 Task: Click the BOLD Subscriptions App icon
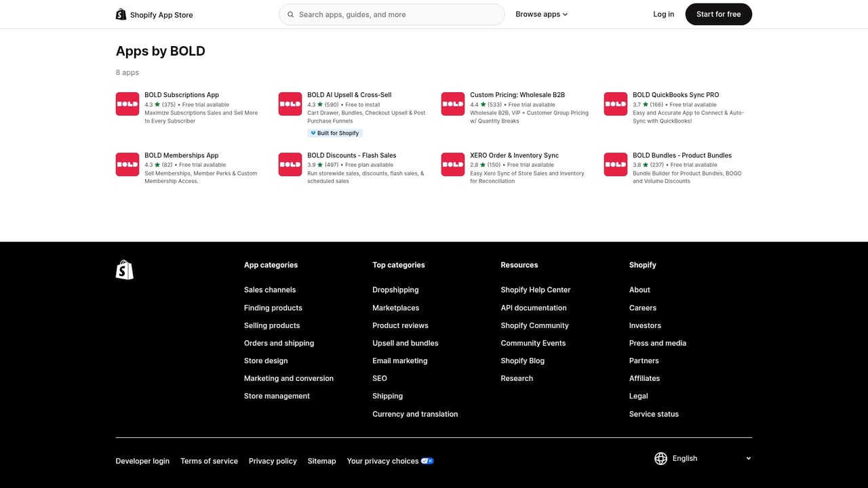click(x=127, y=104)
